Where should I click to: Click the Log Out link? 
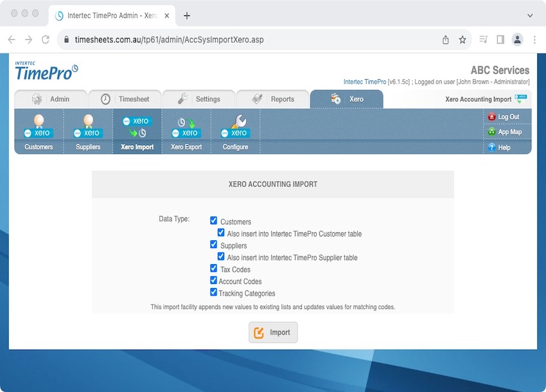[x=508, y=117]
